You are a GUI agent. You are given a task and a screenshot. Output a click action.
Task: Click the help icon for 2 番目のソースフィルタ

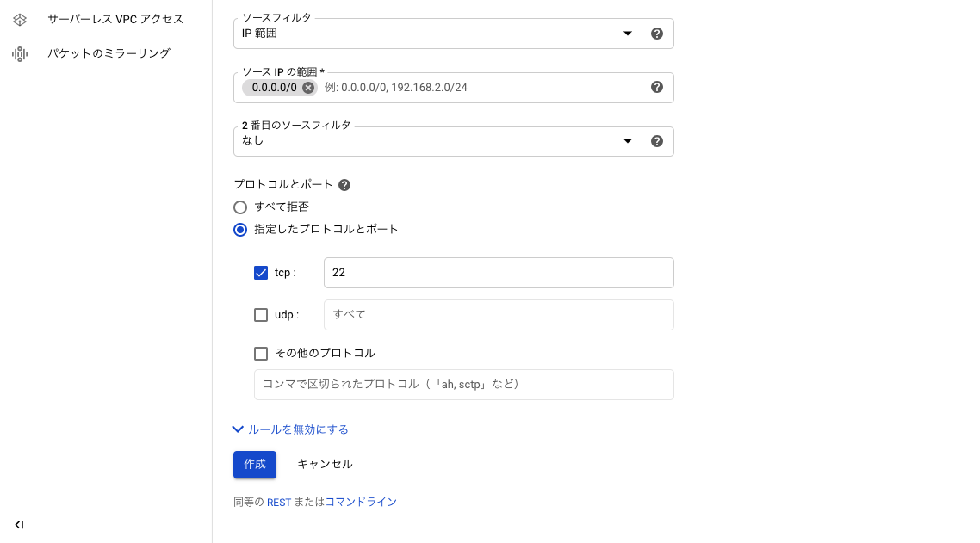tap(657, 140)
